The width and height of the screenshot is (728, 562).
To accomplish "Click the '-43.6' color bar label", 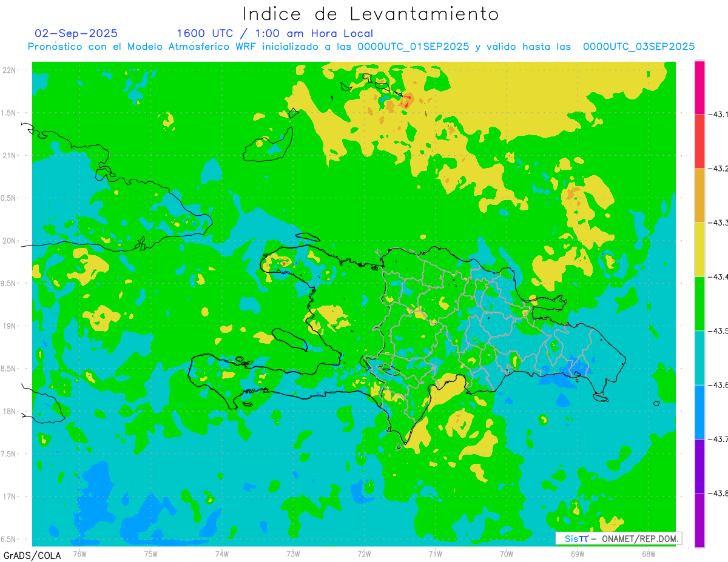I will [x=718, y=385].
